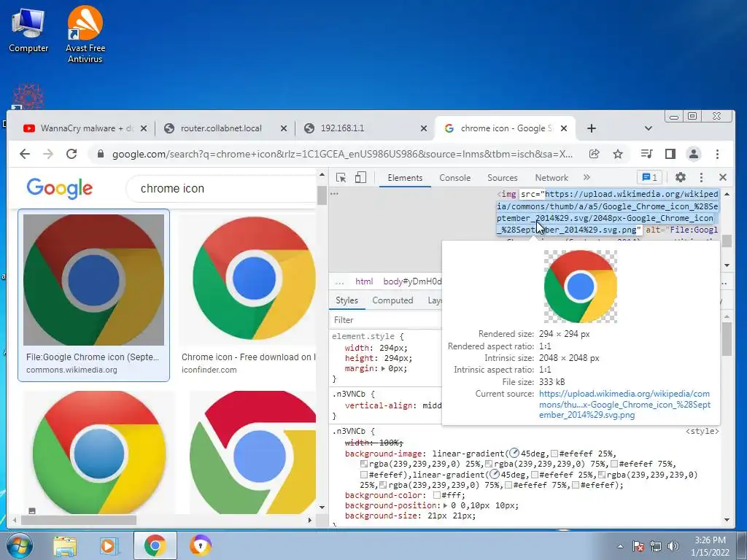Image resolution: width=747 pixels, height=560 pixels.
Task: Click horizontal scrollbar under image results
Action: [79, 520]
